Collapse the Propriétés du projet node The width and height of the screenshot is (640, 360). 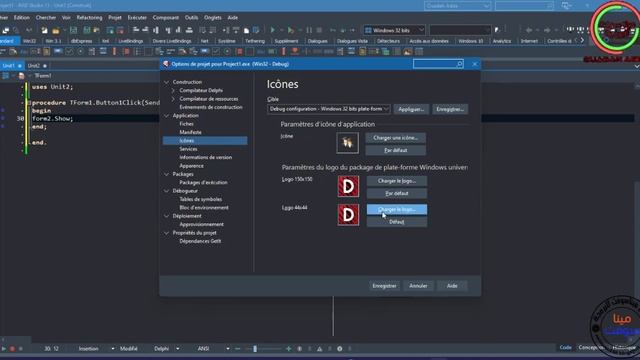pos(166,233)
